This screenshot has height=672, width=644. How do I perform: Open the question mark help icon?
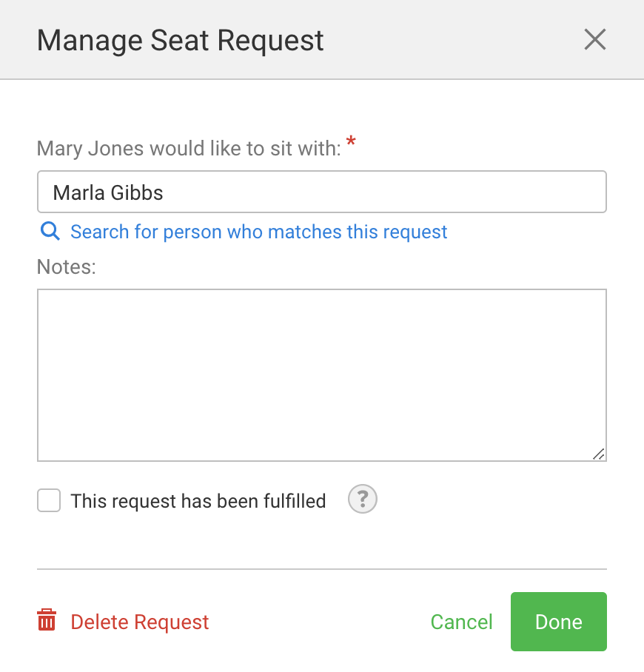coord(363,500)
